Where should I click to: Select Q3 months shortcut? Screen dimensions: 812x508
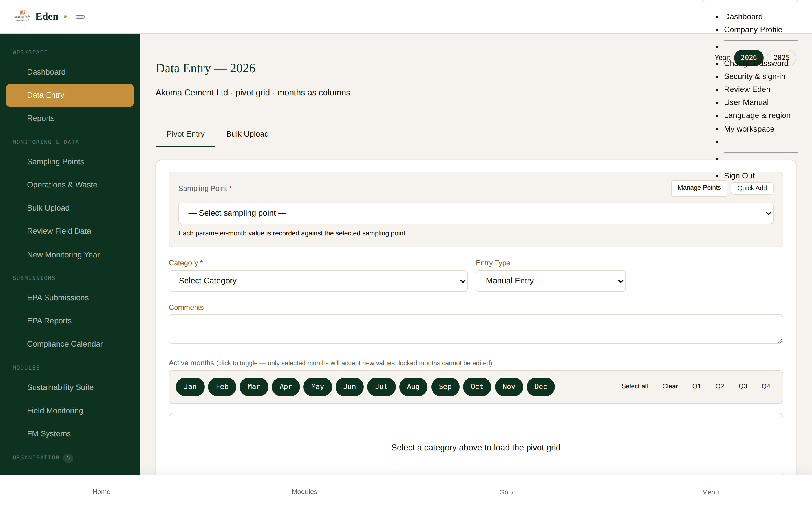(x=743, y=386)
